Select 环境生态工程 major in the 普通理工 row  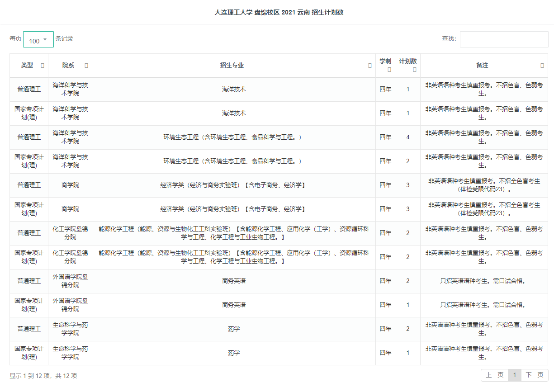click(x=234, y=137)
